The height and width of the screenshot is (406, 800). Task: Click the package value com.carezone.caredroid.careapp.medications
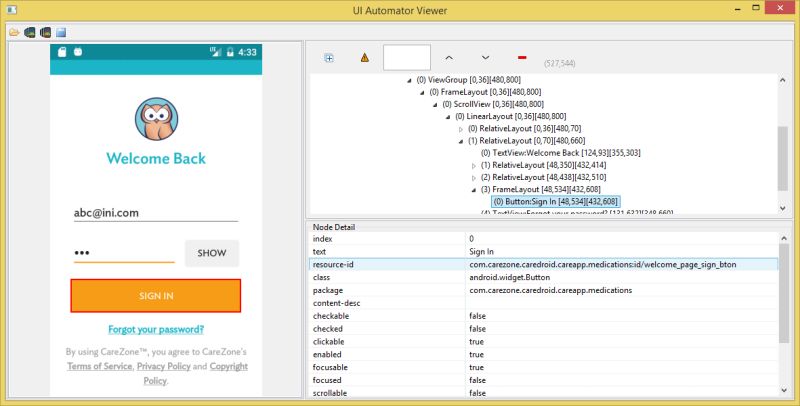tap(551, 290)
